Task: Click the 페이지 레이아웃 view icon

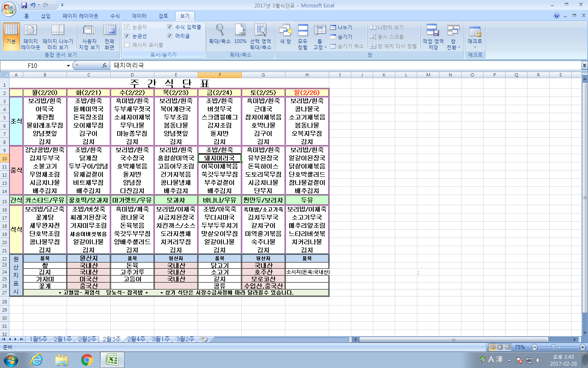Action: pos(31,36)
